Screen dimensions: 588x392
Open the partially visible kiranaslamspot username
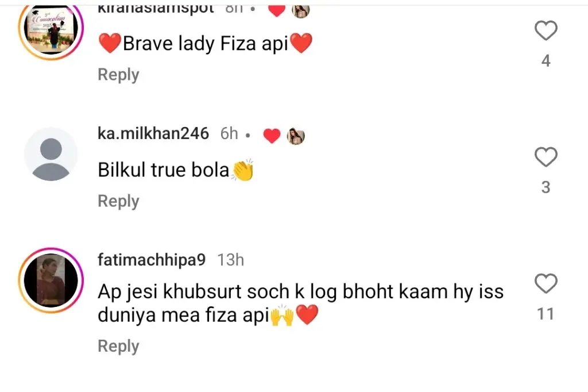pyautogui.click(x=156, y=9)
